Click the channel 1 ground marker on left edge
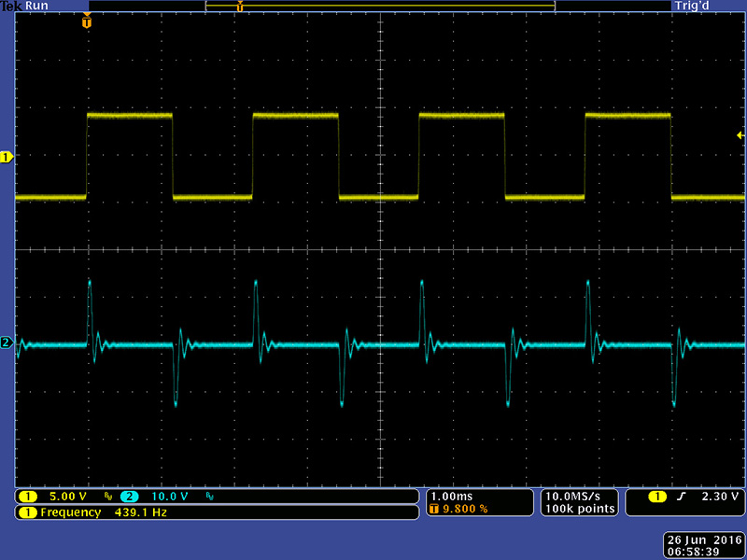 click(6, 158)
